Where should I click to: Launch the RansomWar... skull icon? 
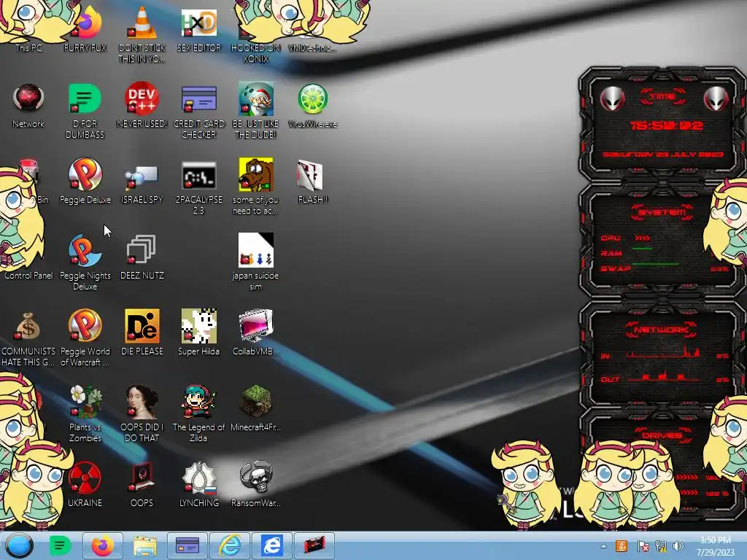[x=256, y=478]
